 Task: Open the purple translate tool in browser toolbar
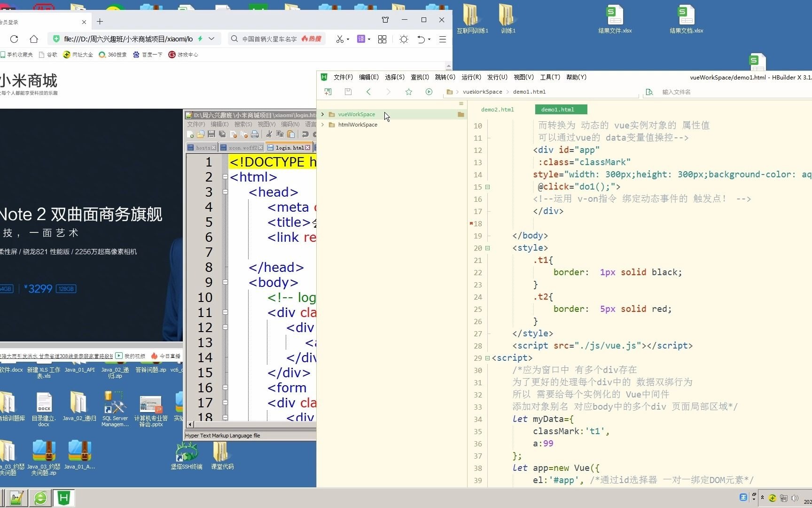pyautogui.click(x=361, y=39)
